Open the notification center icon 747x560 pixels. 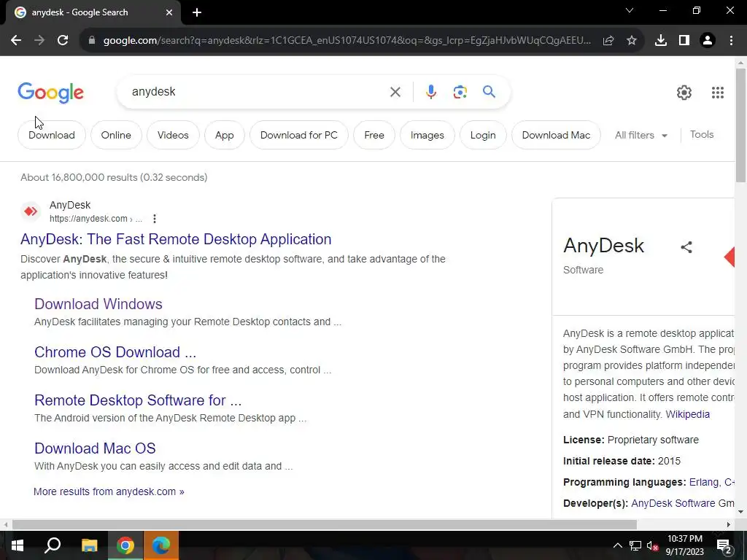[724, 546]
